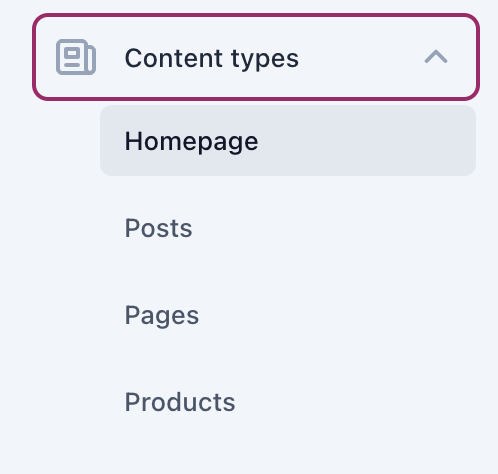Go to the Pages content type
498x474 pixels.
pos(288,315)
